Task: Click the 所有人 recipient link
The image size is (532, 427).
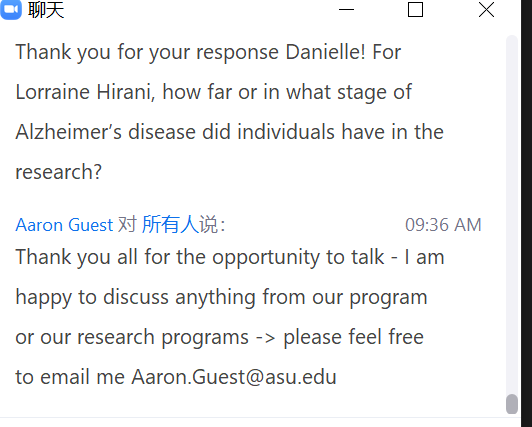Action: click(x=170, y=225)
